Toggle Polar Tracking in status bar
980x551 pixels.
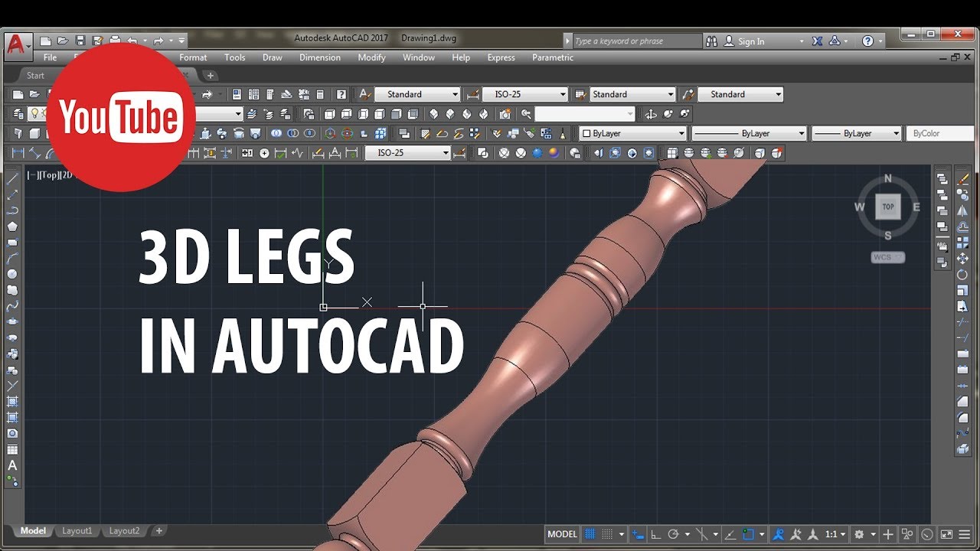click(x=674, y=534)
